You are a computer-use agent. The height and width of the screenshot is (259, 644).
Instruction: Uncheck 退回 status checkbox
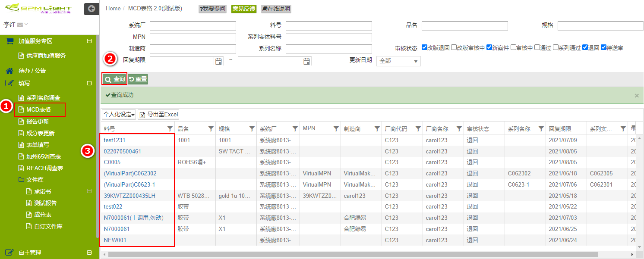pos(585,47)
